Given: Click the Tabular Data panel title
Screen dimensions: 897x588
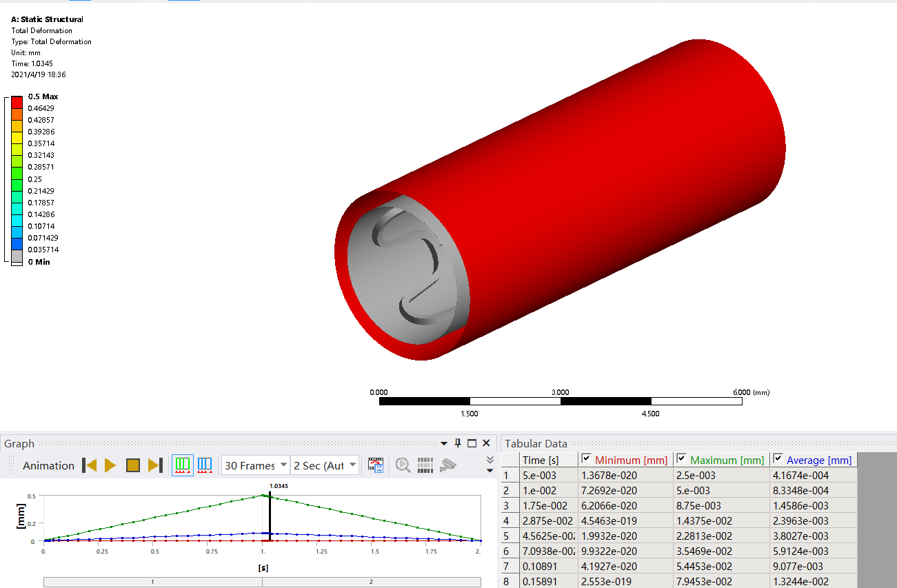Looking at the screenshot, I should coord(536,443).
